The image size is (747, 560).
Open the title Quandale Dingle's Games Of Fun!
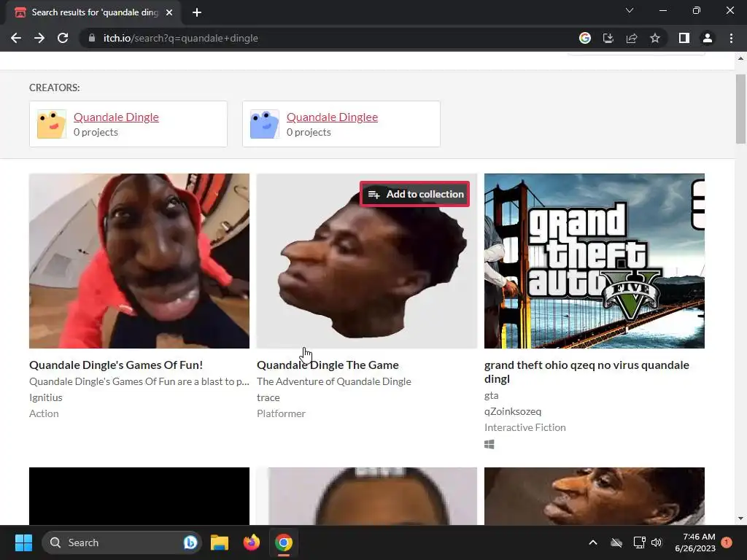[116, 365]
